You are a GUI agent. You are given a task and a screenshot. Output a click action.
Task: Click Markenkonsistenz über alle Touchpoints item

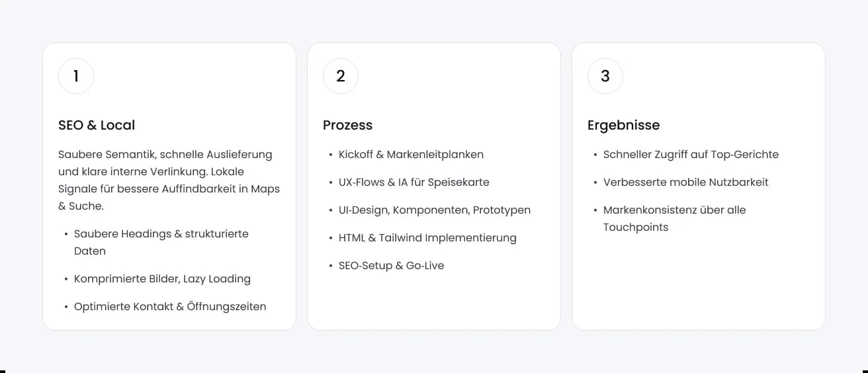pyautogui.click(x=674, y=218)
